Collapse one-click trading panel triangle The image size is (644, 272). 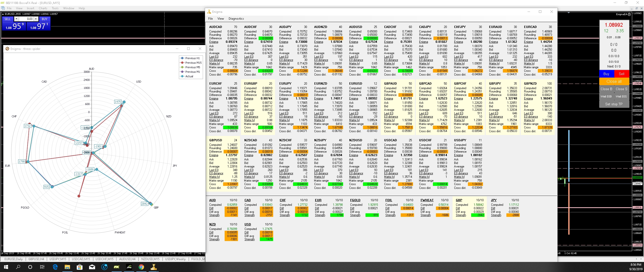3,14
